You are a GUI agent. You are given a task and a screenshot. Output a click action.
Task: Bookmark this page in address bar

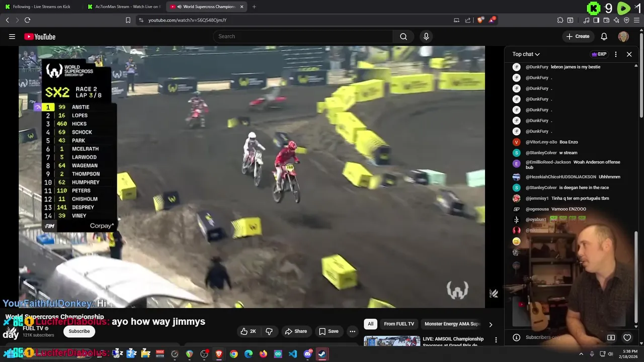pos(128,20)
